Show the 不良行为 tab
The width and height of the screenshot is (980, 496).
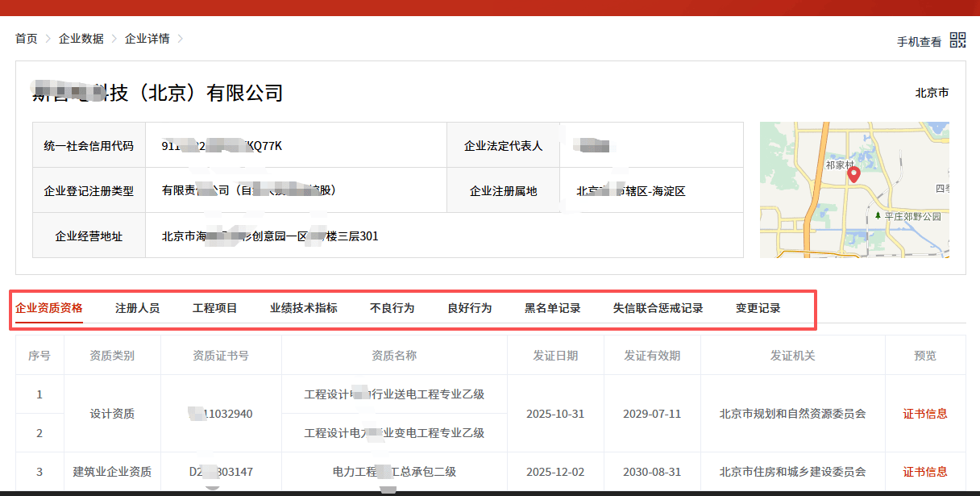pyautogui.click(x=392, y=308)
